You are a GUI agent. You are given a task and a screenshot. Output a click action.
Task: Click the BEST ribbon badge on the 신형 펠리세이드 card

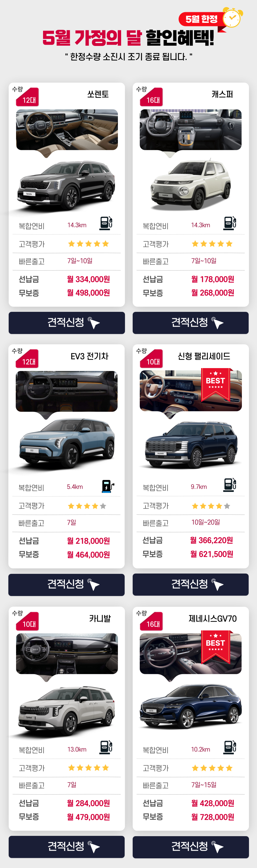pos(216,384)
